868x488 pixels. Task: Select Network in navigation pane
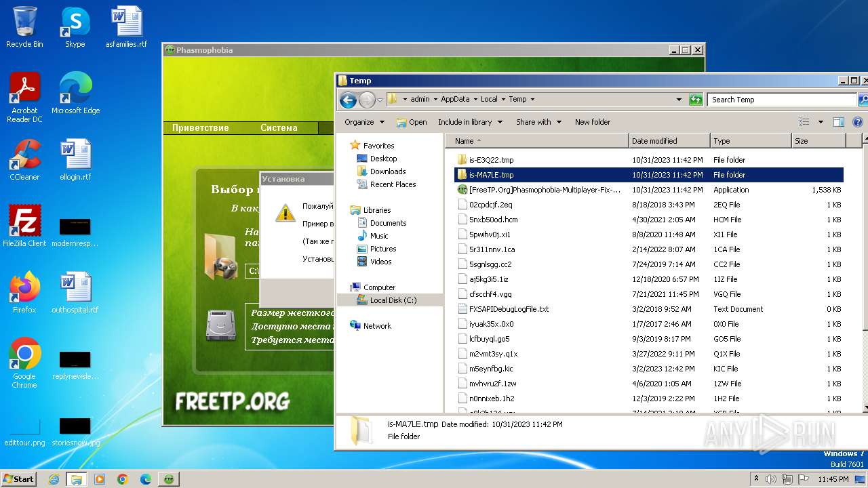coord(377,326)
